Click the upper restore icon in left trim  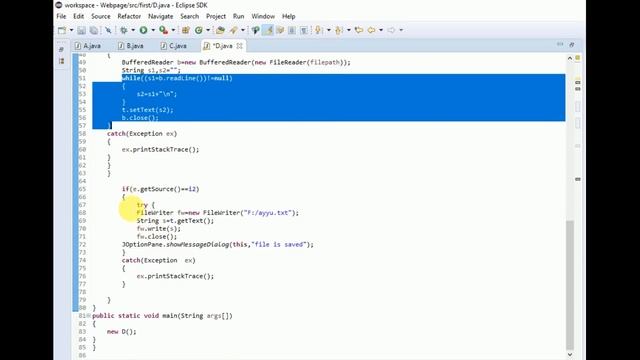pyautogui.click(x=61, y=49)
